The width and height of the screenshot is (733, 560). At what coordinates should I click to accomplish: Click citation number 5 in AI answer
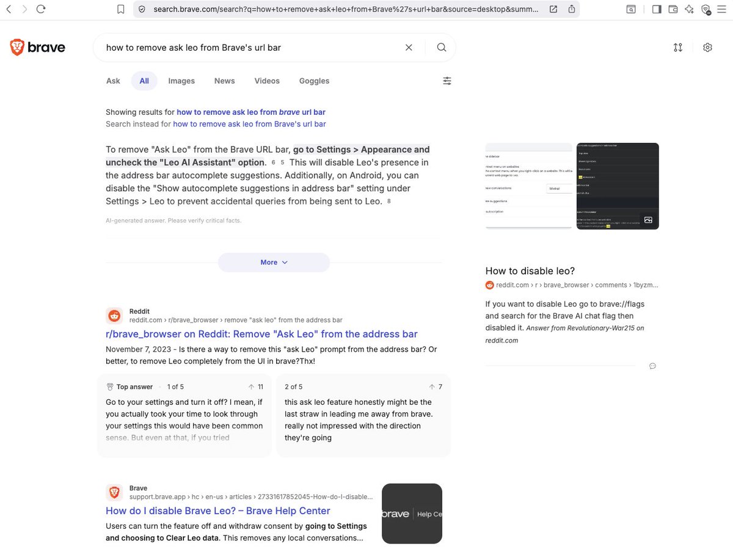282,162
